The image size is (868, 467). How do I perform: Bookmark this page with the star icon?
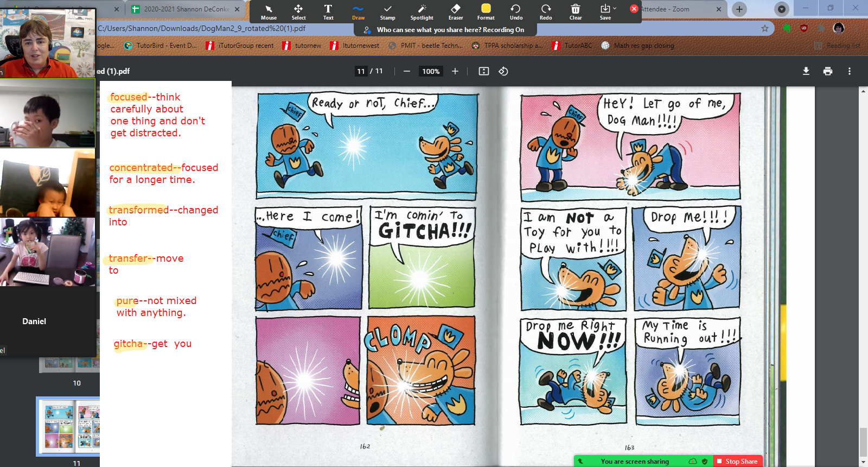pos(765,28)
